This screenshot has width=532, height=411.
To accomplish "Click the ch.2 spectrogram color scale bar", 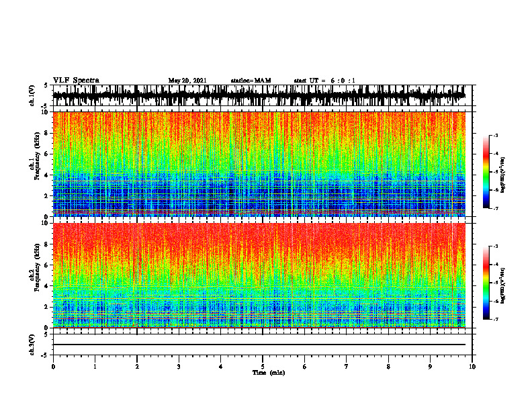I will pyautogui.click(x=486, y=283).
